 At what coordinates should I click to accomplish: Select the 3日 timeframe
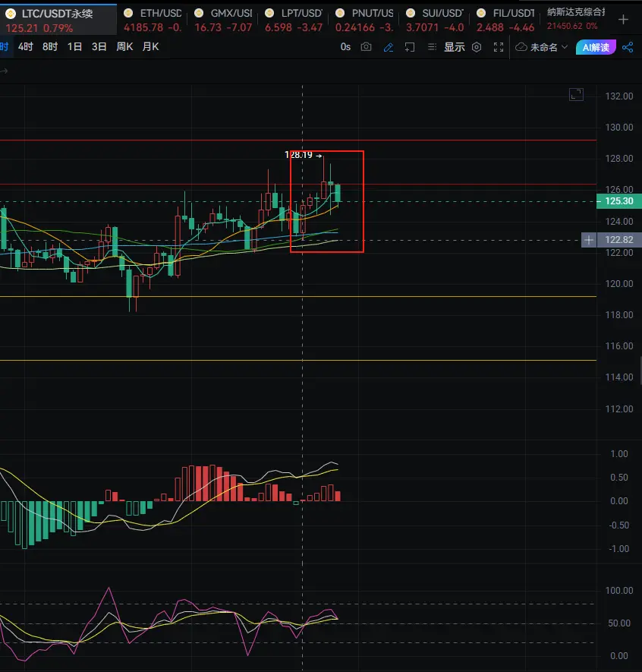click(x=99, y=47)
